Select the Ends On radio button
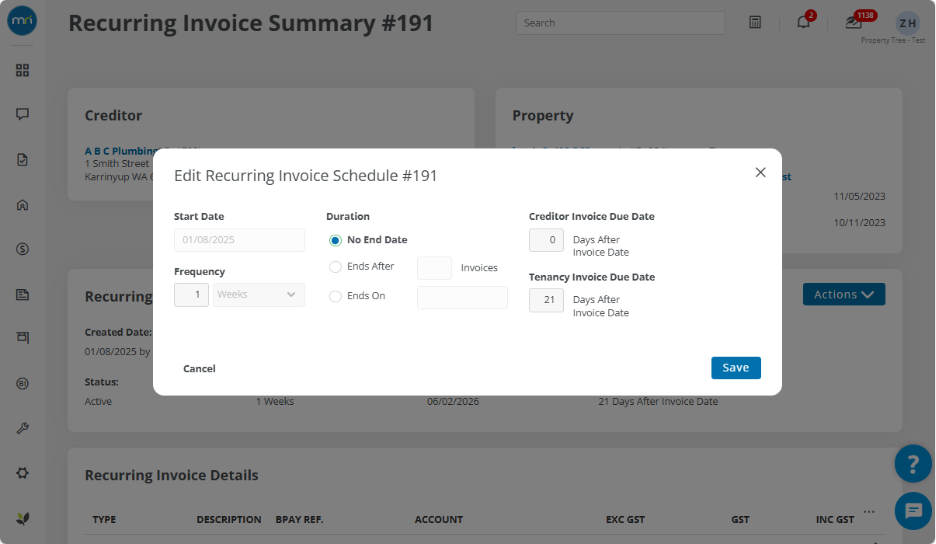 (x=335, y=296)
